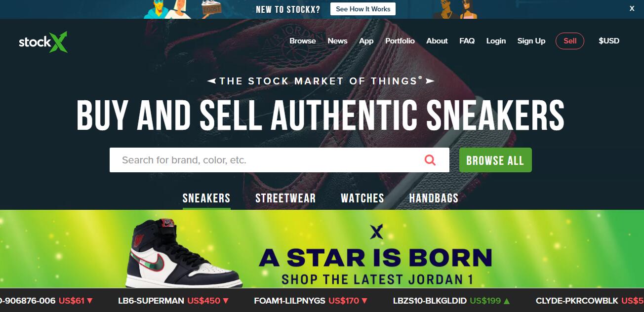Click the X logo in Jordan banner
Viewport: 644px width, 312px height.
click(376, 232)
